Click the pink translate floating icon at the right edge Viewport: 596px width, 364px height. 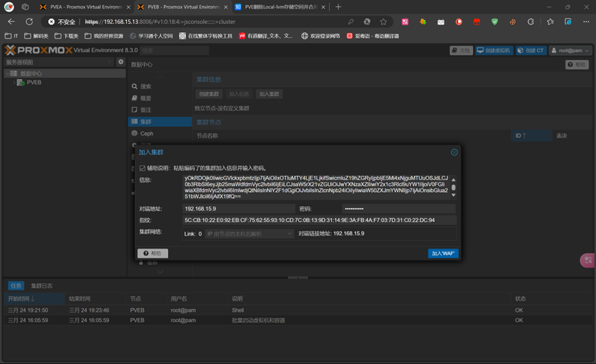click(x=588, y=260)
